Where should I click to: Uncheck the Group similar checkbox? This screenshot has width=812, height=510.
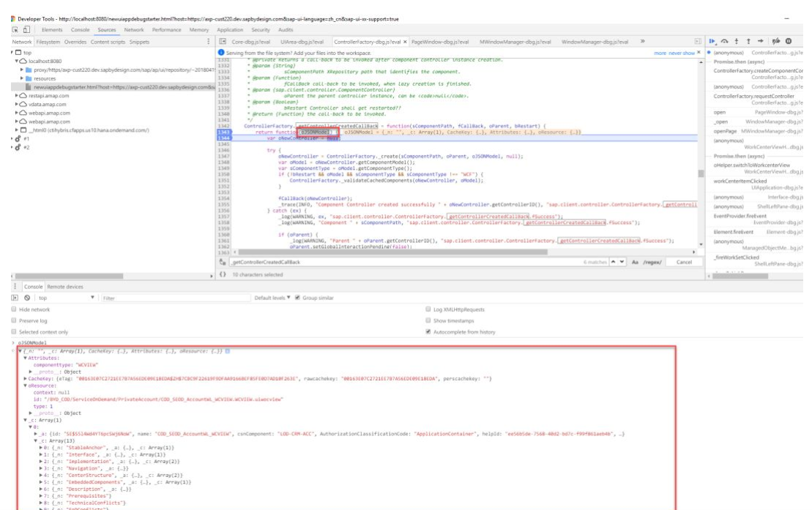pos(297,298)
